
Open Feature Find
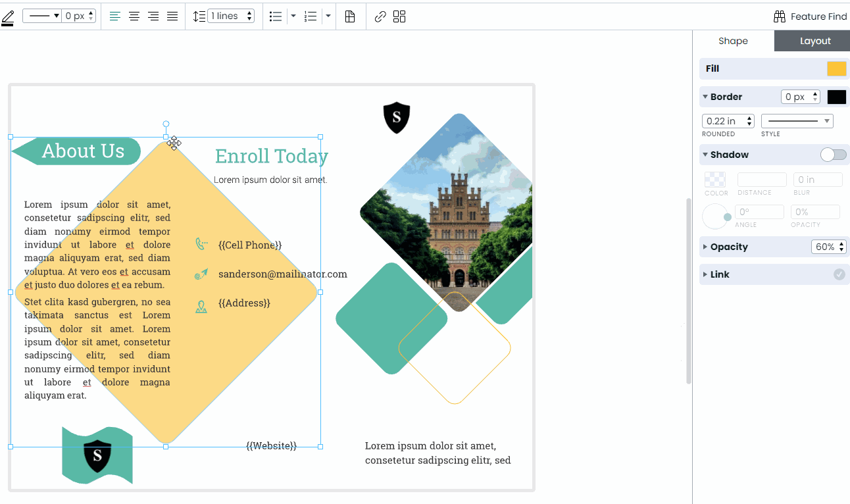[811, 16]
